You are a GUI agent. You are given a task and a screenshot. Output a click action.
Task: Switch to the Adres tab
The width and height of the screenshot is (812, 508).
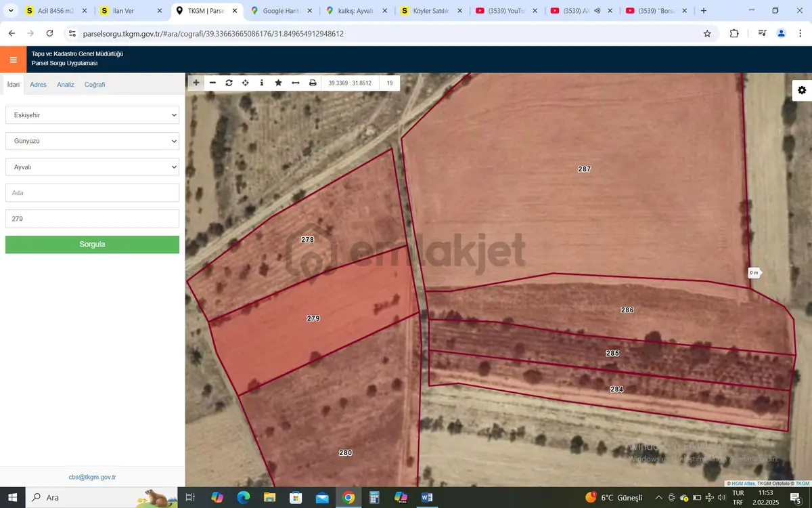[39, 85]
